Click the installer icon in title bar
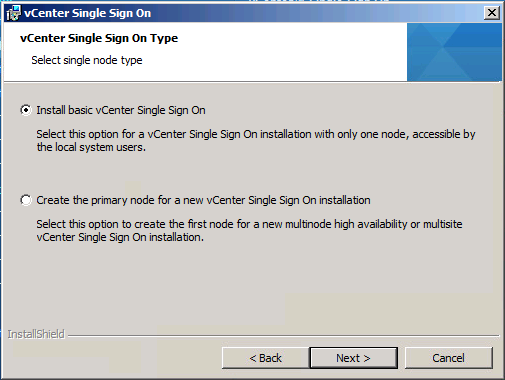The height and width of the screenshot is (380, 505). [13, 13]
